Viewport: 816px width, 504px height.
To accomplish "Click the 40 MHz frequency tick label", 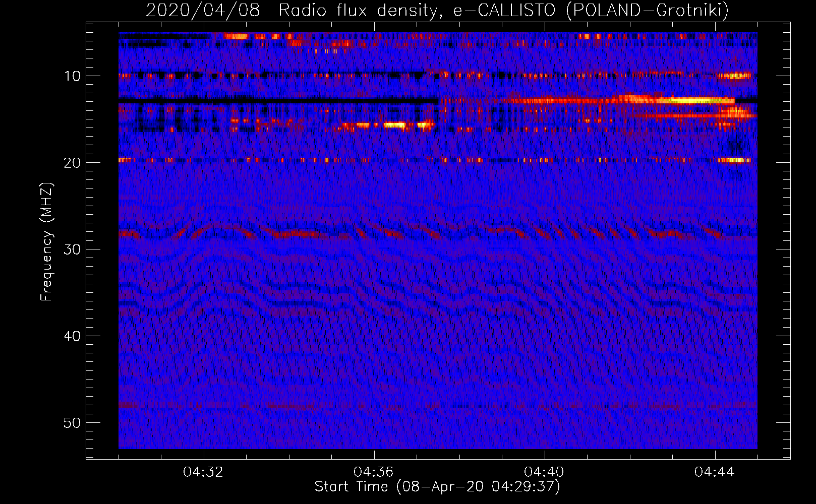I will click(73, 336).
